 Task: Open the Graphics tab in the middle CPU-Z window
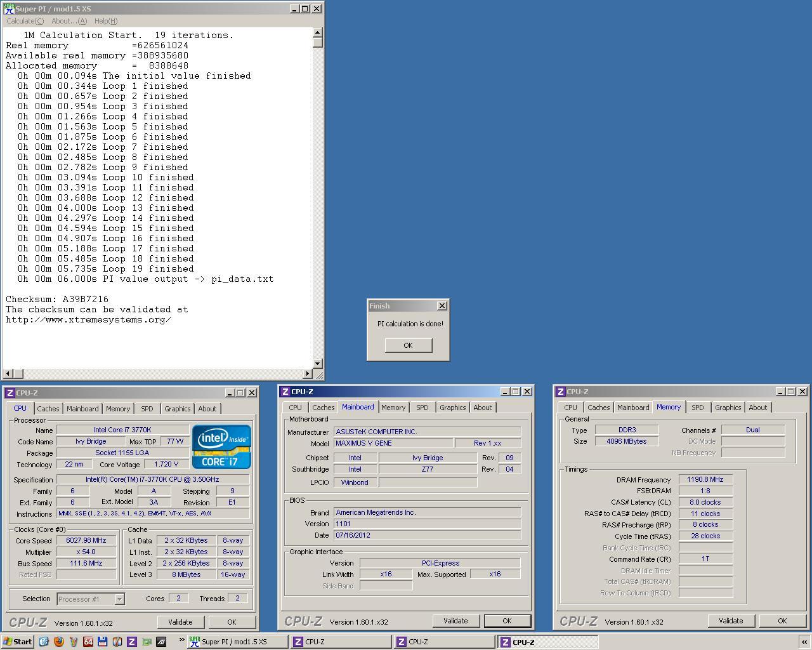pos(452,408)
